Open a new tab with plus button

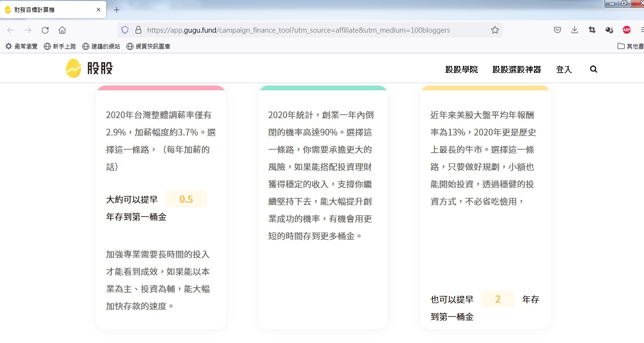[116, 10]
